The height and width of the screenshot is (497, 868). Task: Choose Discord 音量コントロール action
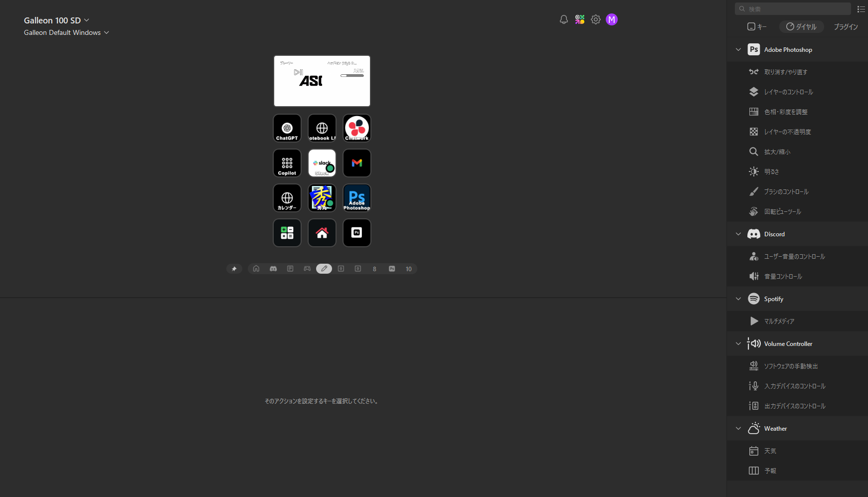pos(797,276)
